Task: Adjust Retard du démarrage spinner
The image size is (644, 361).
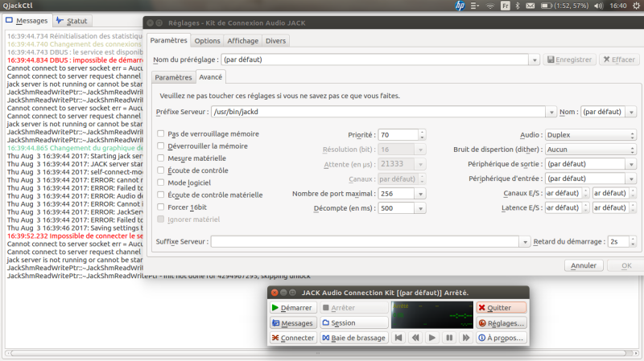Action: [633, 242]
